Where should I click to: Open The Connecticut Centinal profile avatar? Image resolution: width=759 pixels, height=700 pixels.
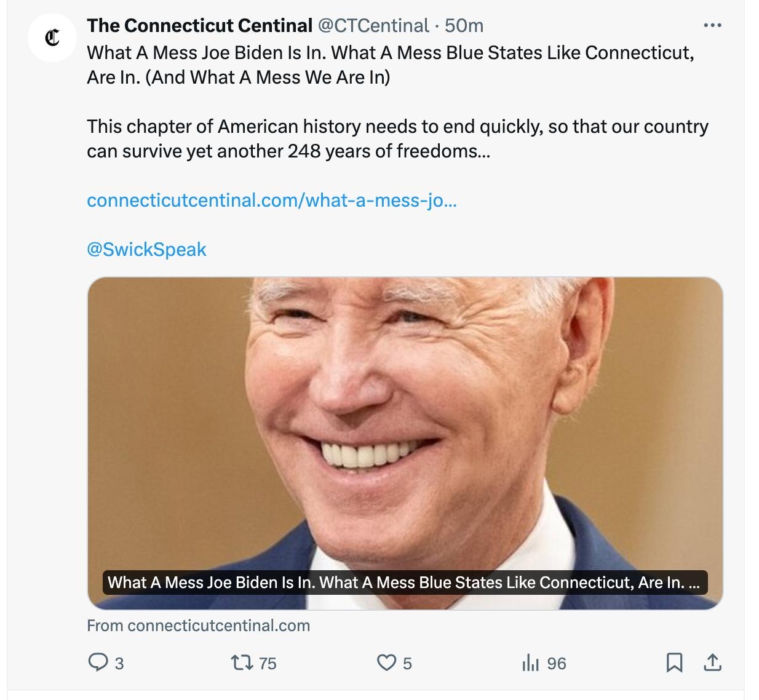[52, 38]
